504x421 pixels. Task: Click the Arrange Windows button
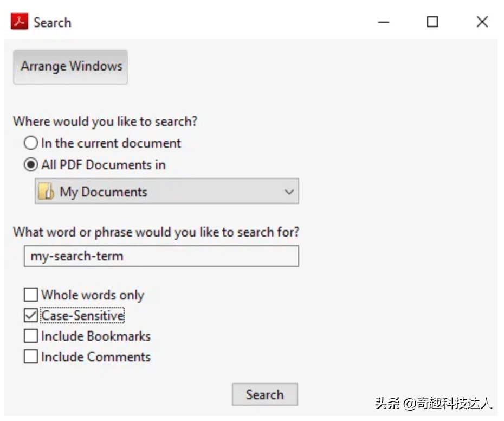[70, 67]
